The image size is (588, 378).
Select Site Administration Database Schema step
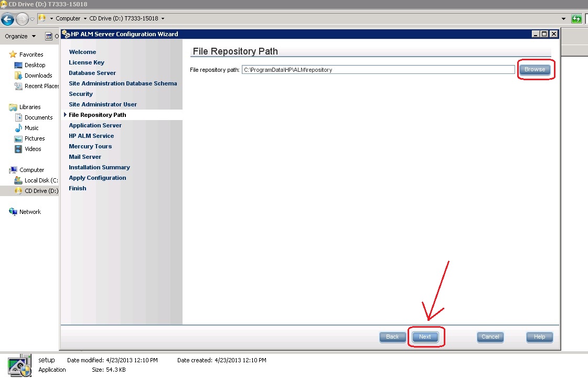(x=123, y=83)
